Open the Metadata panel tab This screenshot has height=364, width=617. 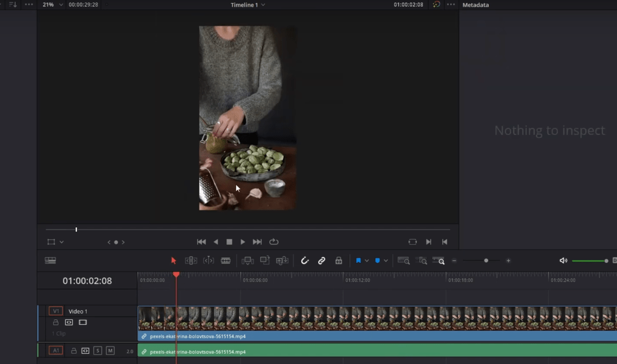coord(475,5)
